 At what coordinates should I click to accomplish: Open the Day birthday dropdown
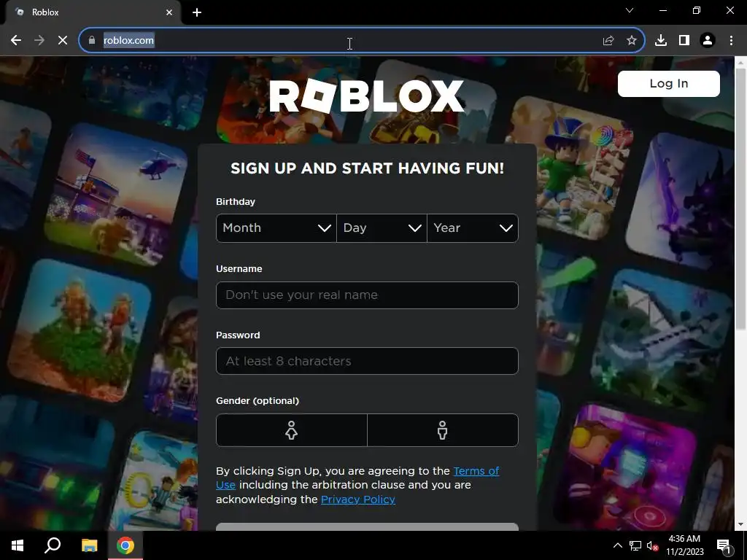[382, 228]
